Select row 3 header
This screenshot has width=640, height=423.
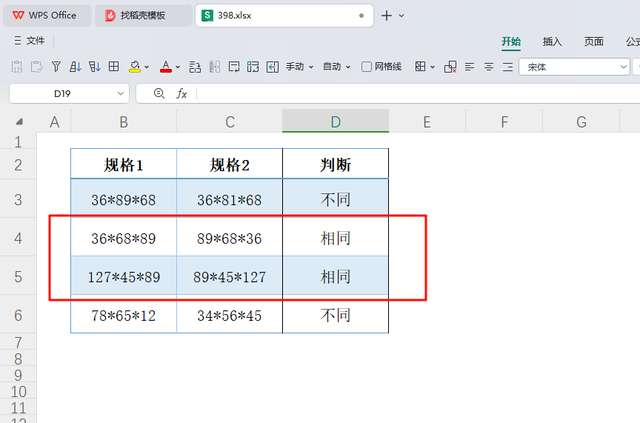tap(18, 200)
